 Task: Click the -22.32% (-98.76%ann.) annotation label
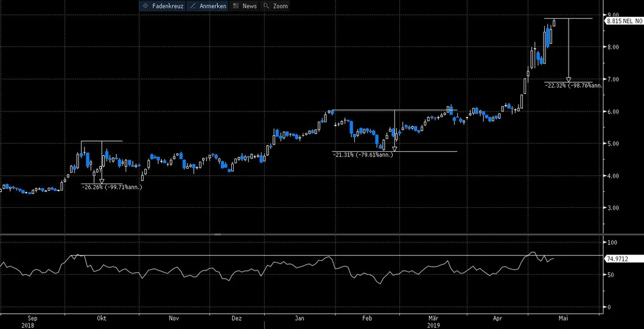573,85
